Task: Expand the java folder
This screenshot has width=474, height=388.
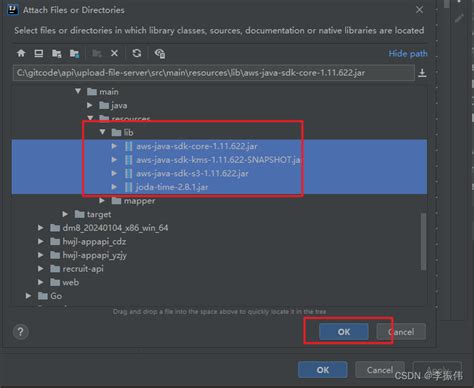Action: click(x=90, y=105)
